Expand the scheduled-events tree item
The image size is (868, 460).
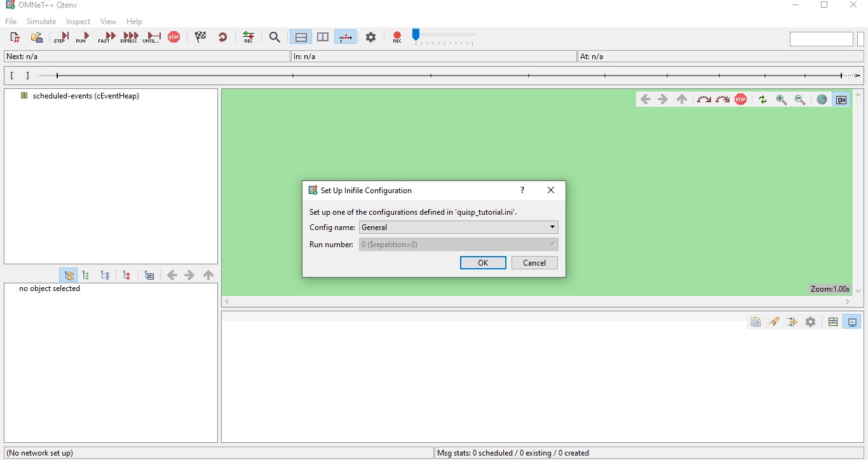24,96
